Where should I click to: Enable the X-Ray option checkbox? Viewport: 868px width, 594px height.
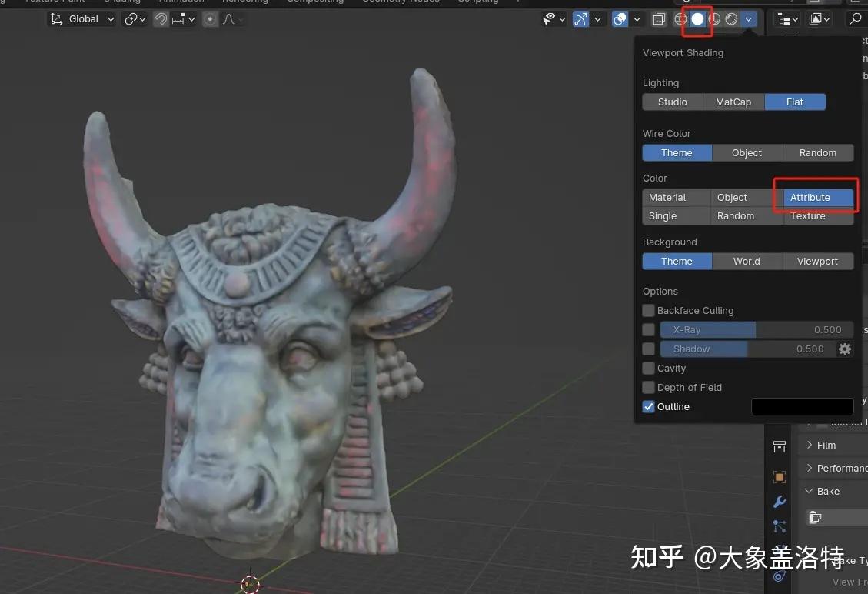pos(648,329)
